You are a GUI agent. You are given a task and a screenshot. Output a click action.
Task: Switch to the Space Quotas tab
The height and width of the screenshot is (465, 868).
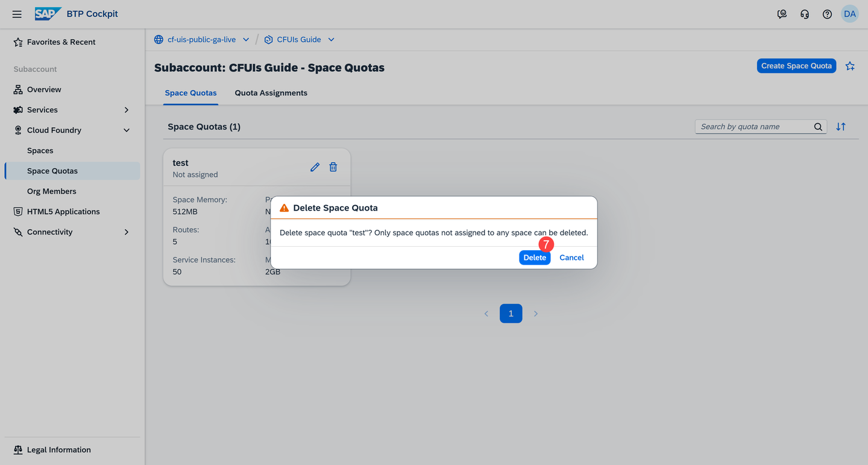coord(190,93)
